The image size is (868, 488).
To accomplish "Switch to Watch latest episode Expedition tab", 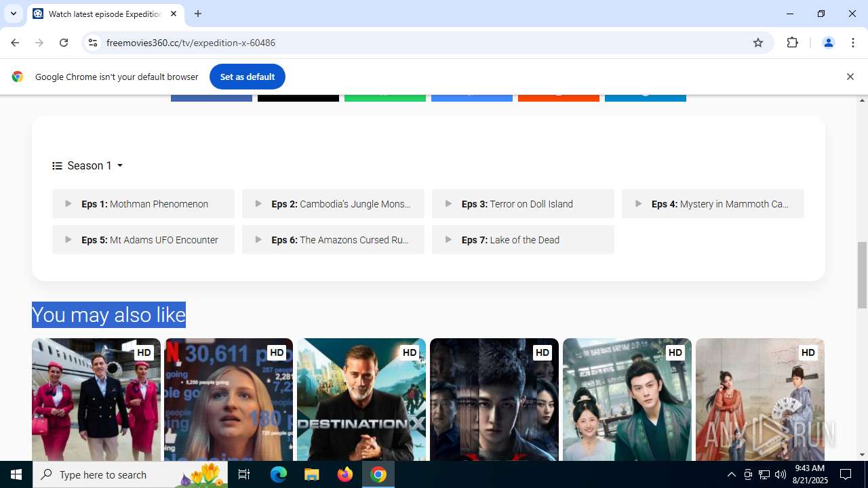I will tap(105, 14).
